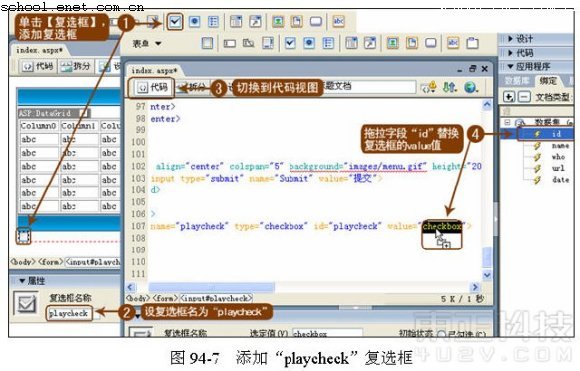Click the vertical scrollbar thumb in code view

pyautogui.click(x=487, y=257)
